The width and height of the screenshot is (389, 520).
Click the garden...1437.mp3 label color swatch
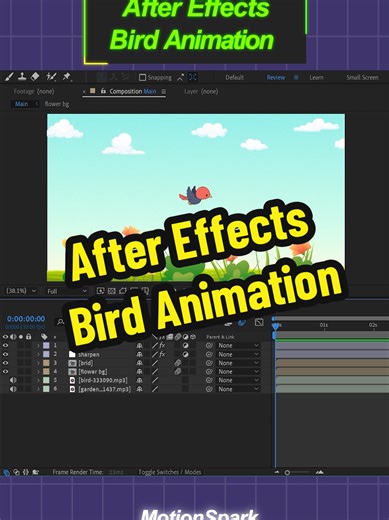46,389
